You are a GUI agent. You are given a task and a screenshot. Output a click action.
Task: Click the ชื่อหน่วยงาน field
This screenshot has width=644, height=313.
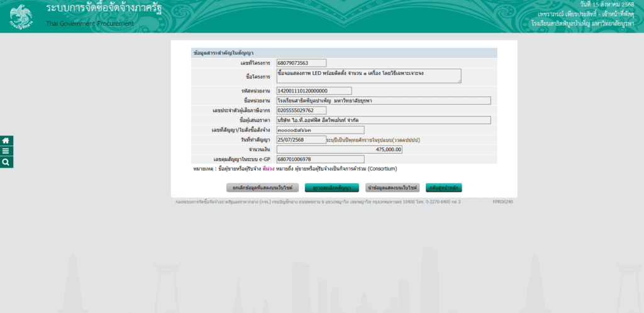coord(383,101)
